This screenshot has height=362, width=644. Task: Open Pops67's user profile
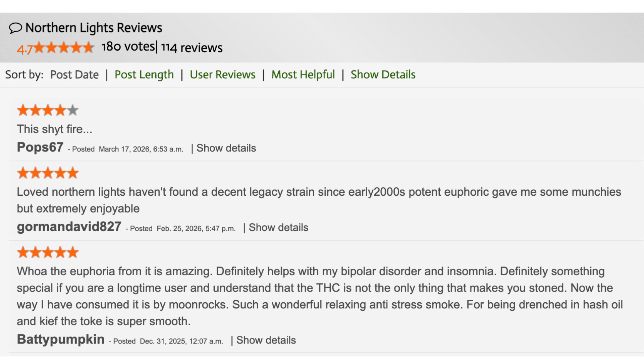click(40, 147)
